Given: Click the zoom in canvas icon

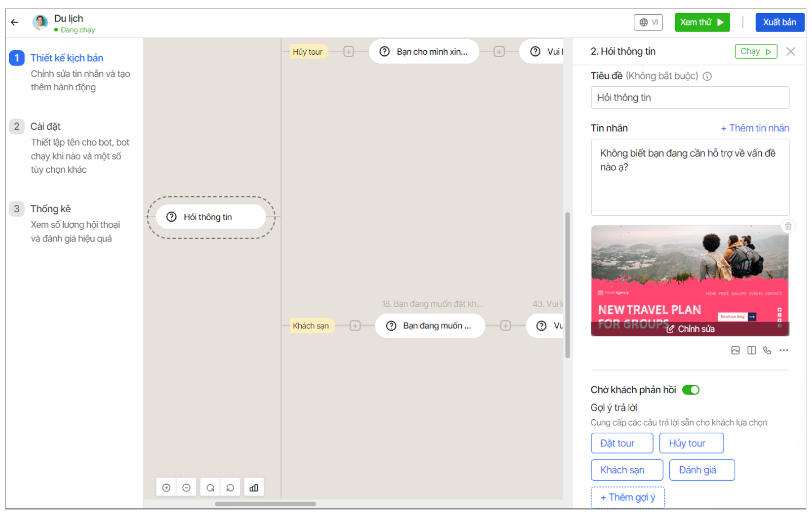Looking at the screenshot, I should (166, 488).
